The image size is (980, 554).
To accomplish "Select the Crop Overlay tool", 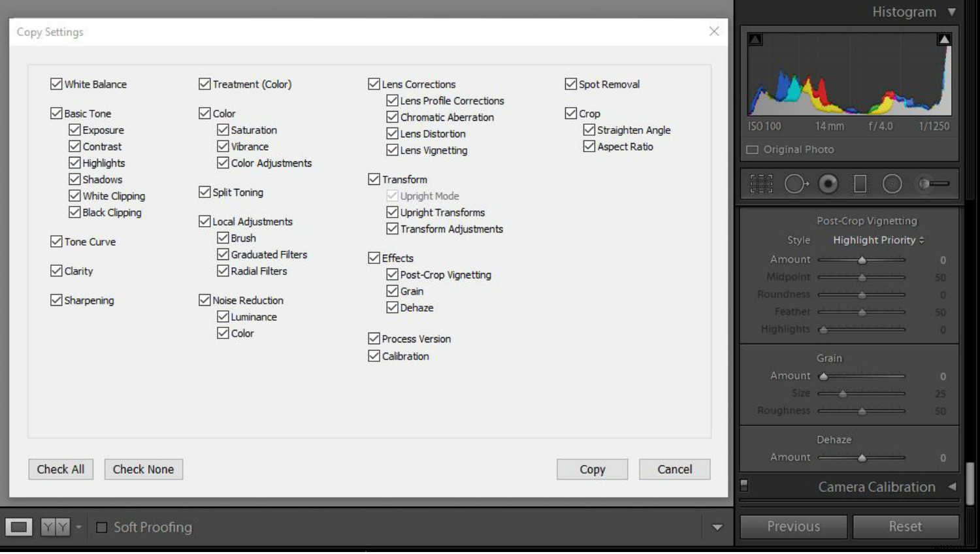I will (x=761, y=184).
